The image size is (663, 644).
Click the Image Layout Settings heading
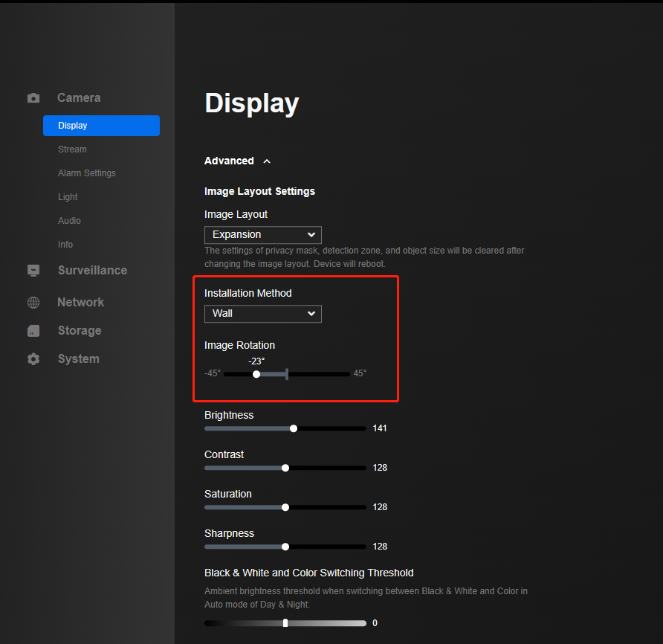pyautogui.click(x=259, y=191)
